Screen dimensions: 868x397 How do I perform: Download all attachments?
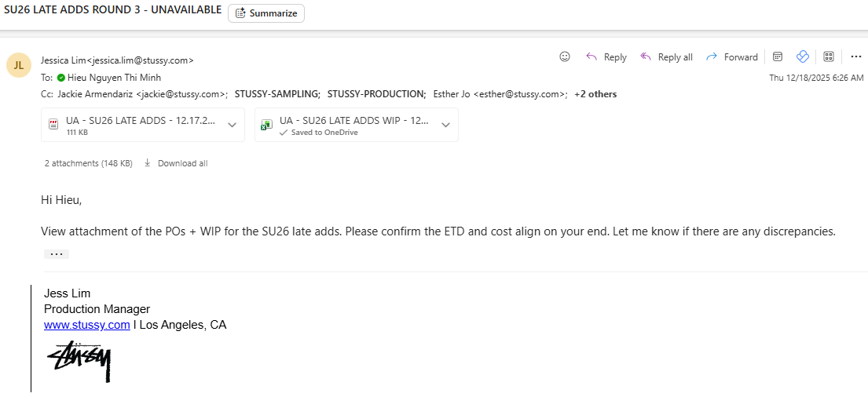(176, 163)
